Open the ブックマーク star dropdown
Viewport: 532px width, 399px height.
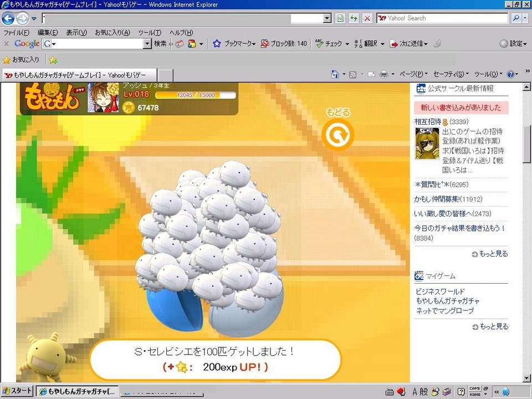pos(234,43)
